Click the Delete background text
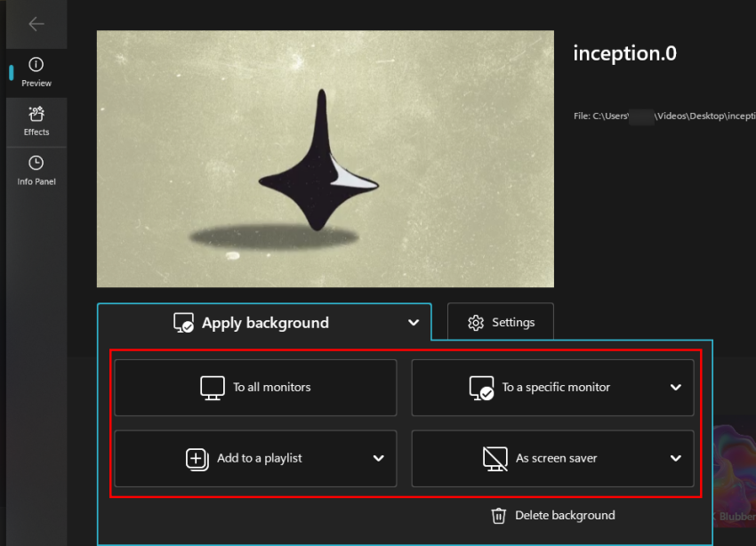This screenshot has height=546, width=756. click(565, 516)
